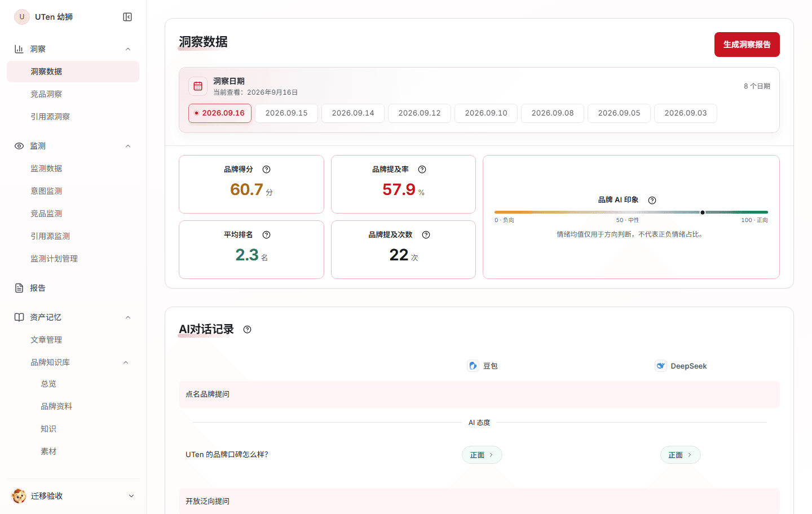Click the 生成洞察报告 button
Screen dimensions: 812x514
pyautogui.click(x=747, y=45)
